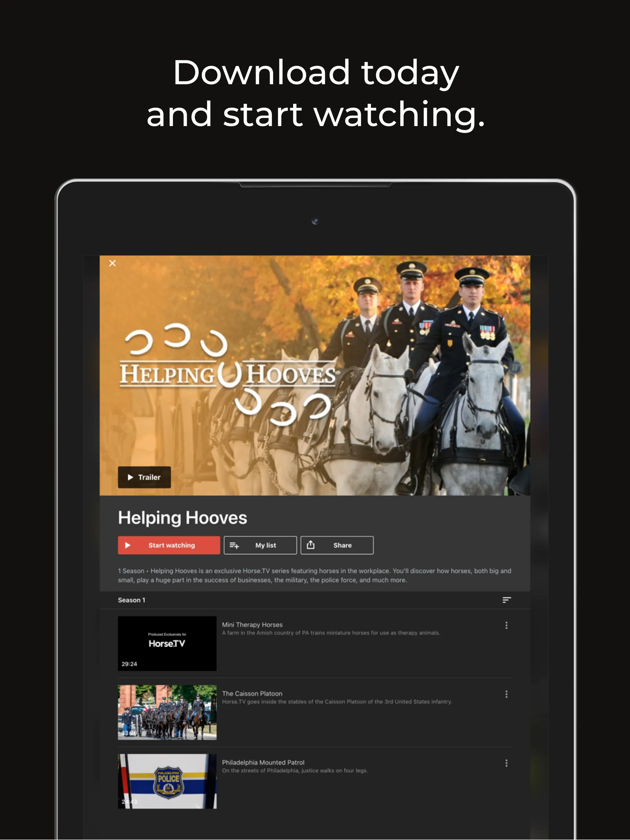This screenshot has height=840, width=630.
Task: Click the three-dot menu for Philadelphia Mounted Patrol
Action: (506, 763)
